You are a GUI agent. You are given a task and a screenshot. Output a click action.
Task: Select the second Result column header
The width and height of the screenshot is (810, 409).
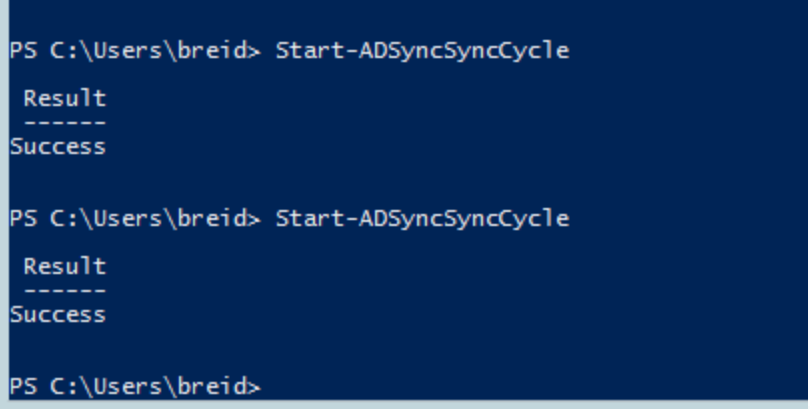(x=65, y=266)
